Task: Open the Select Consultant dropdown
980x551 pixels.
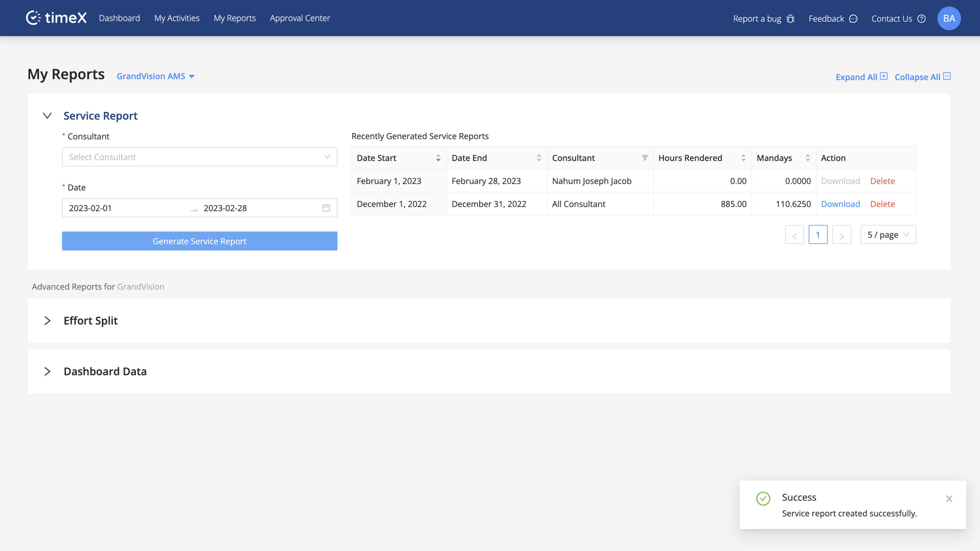Action: (x=199, y=157)
